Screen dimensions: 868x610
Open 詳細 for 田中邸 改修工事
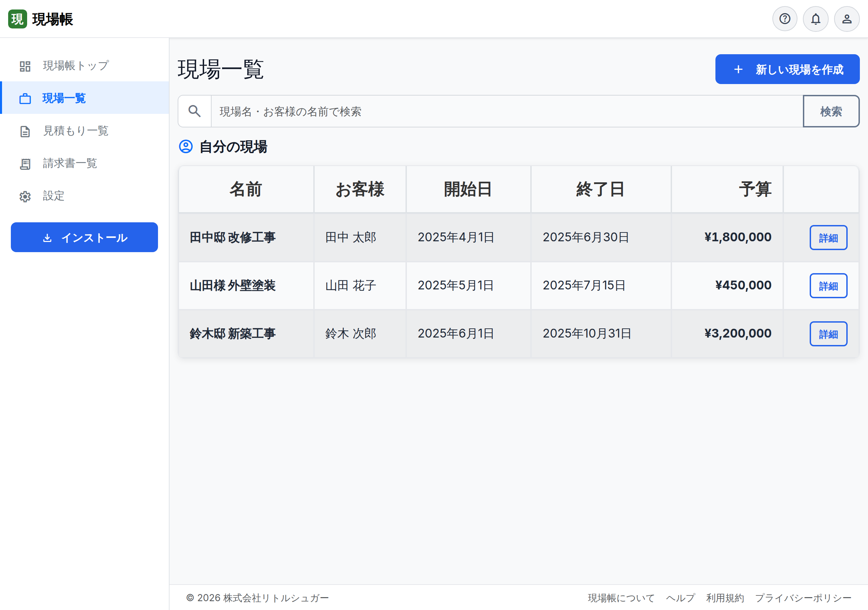(x=828, y=238)
